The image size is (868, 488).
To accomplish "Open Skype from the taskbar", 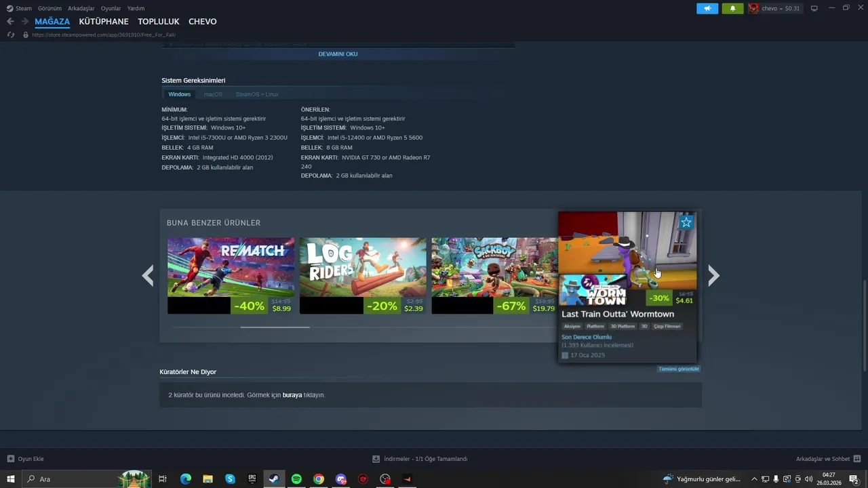I will tap(230, 479).
